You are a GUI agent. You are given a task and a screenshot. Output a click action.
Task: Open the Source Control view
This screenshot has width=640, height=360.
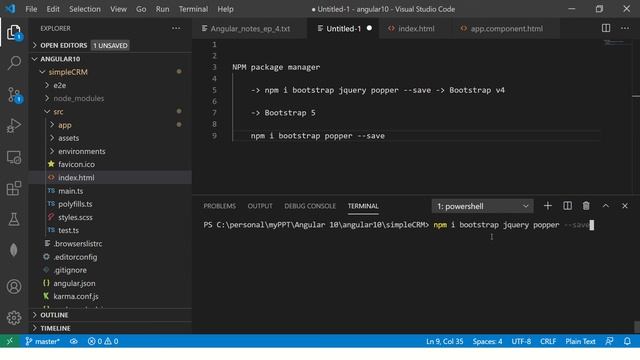click(x=14, y=95)
